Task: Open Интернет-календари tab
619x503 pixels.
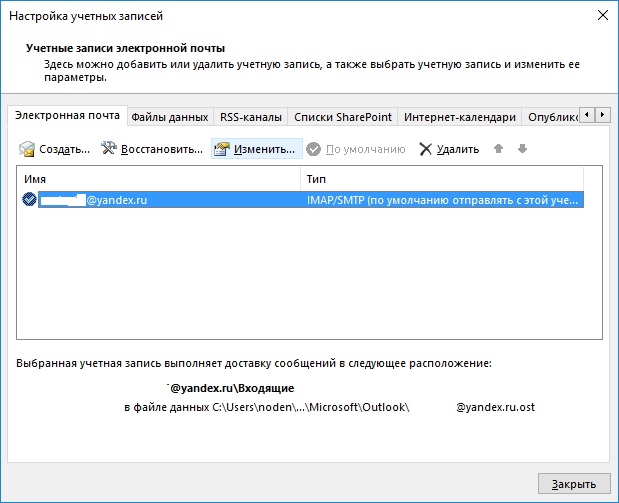Action: (460, 117)
